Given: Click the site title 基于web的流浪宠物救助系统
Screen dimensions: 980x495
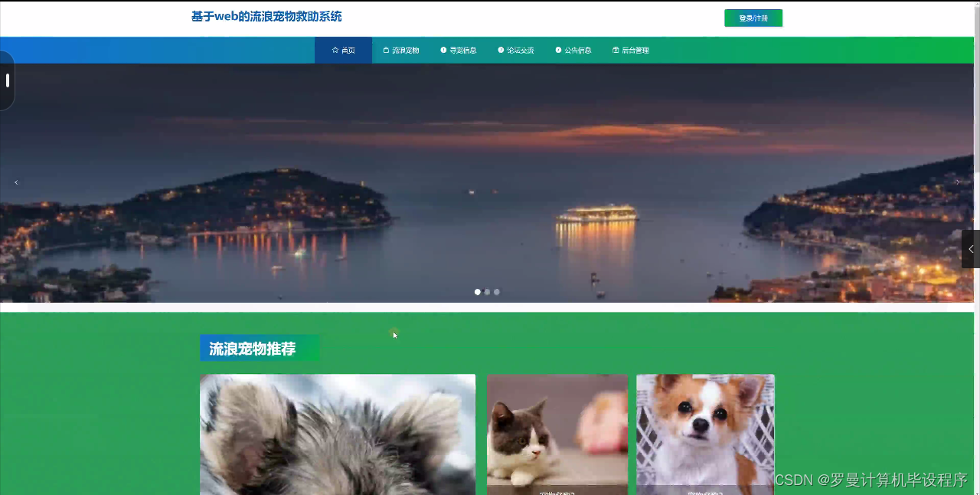Looking at the screenshot, I should (266, 17).
